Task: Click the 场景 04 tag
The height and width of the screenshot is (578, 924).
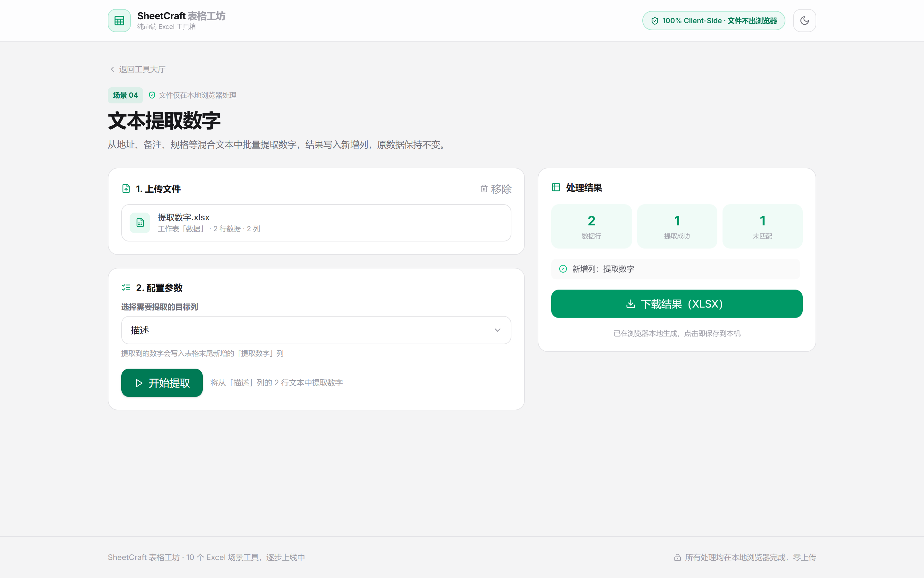Action: click(x=125, y=95)
